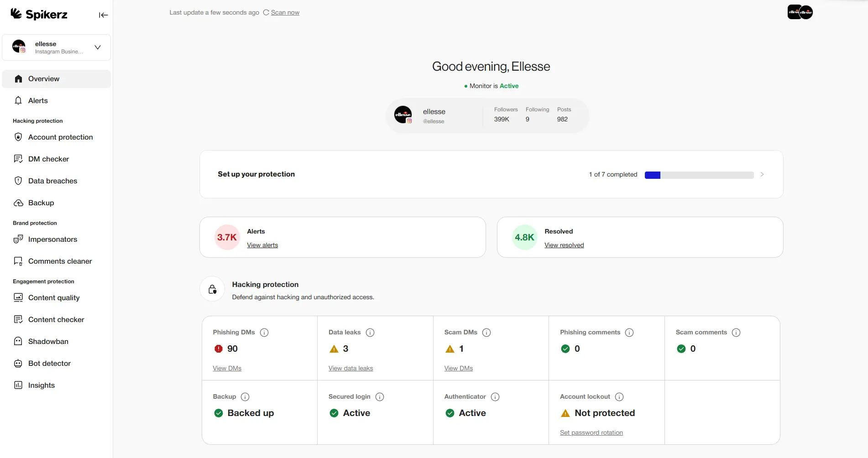868x458 pixels.
Task: Click View DMs under Phishing DMs
Action: 227,369
